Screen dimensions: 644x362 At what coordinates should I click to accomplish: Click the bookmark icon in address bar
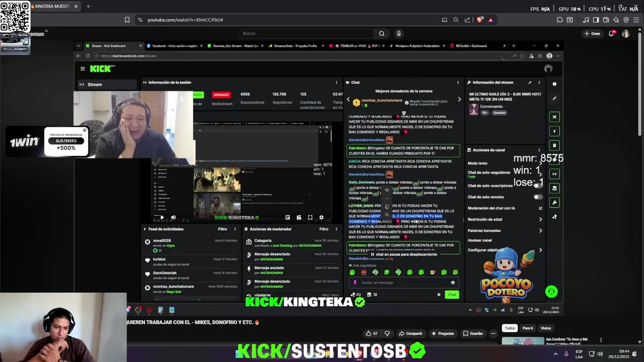(x=127, y=20)
